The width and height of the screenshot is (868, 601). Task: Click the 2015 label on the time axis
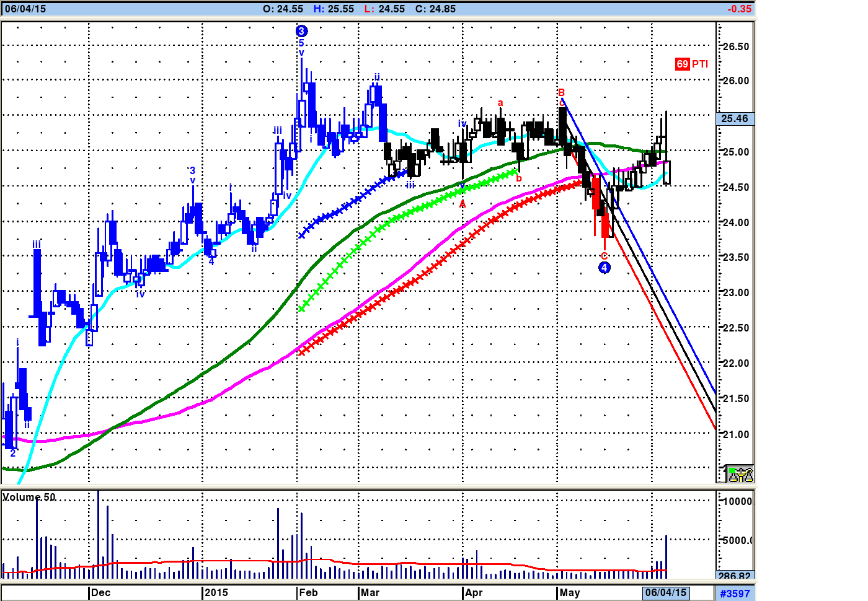(216, 593)
